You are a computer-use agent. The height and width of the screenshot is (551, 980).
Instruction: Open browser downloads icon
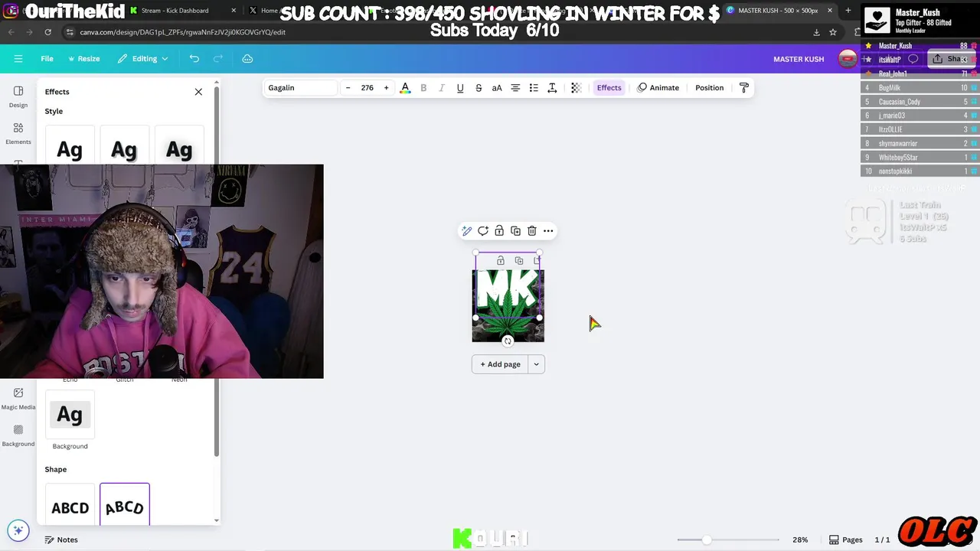point(816,32)
